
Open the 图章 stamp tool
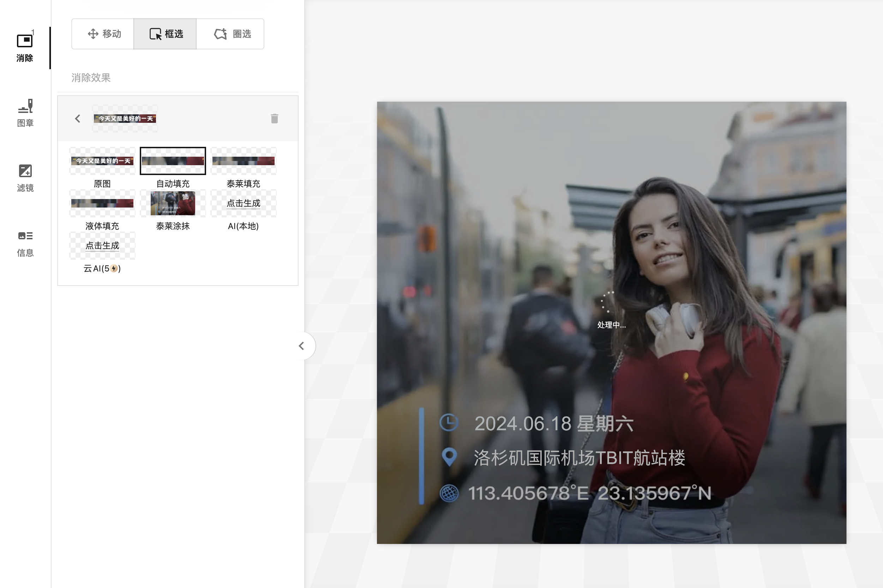click(x=25, y=113)
